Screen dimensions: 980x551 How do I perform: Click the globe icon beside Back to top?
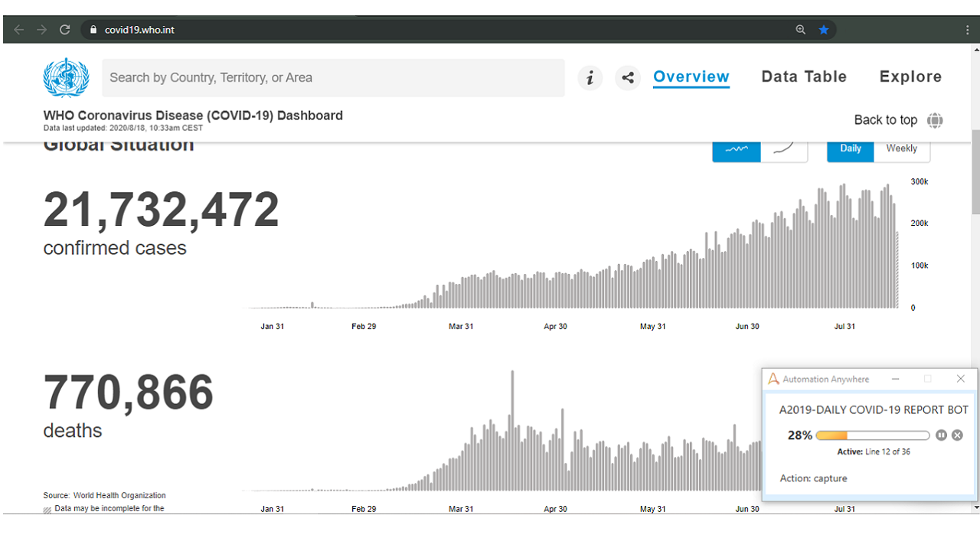tap(935, 120)
